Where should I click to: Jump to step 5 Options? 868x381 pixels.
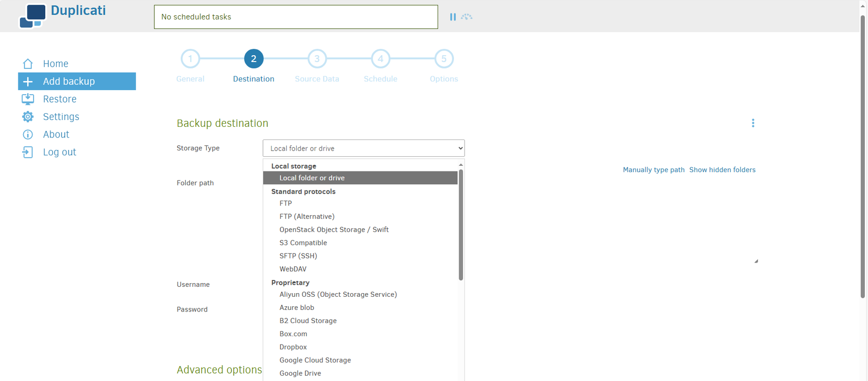point(444,67)
